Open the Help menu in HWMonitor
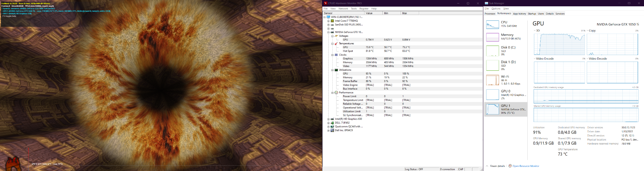The height and width of the screenshot is (171, 644). click(x=374, y=8)
